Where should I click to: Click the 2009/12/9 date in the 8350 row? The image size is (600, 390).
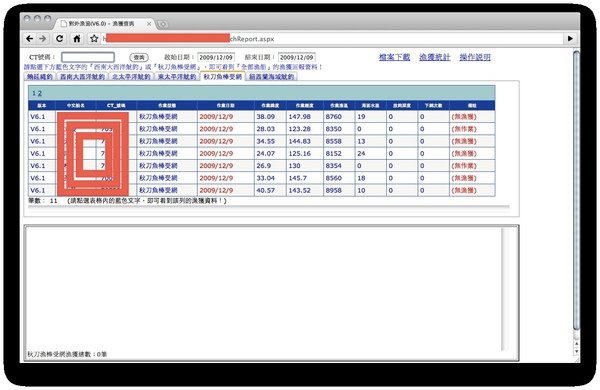click(216, 129)
